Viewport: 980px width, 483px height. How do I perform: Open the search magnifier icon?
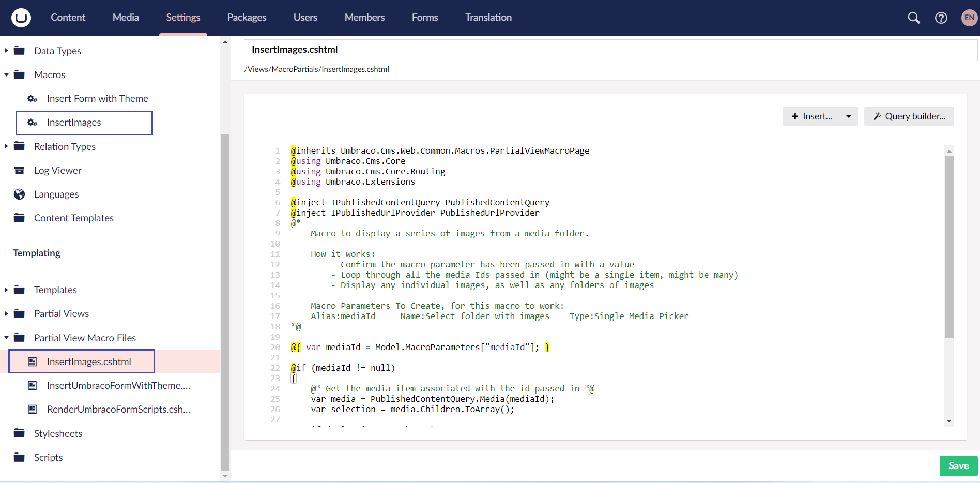(x=913, y=18)
